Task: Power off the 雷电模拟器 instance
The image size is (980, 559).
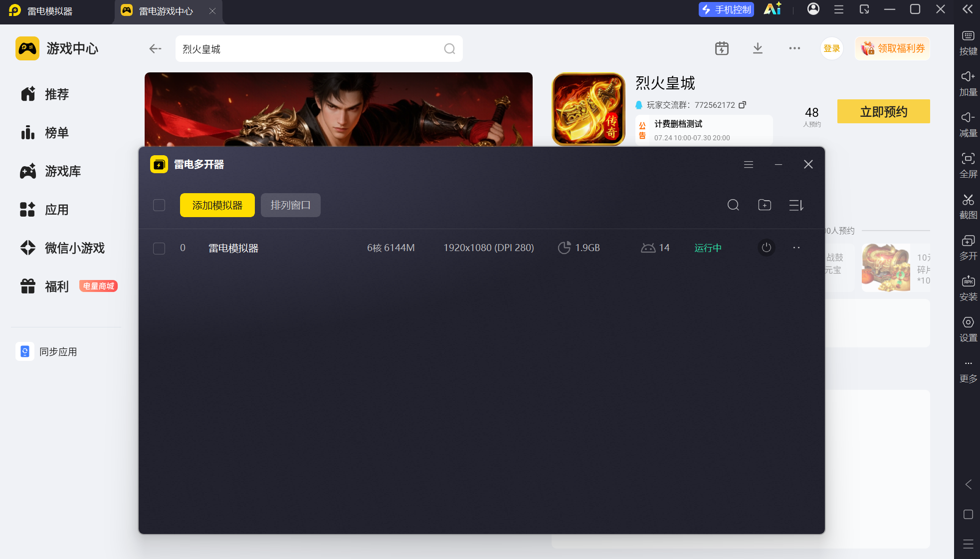Action: coord(767,248)
